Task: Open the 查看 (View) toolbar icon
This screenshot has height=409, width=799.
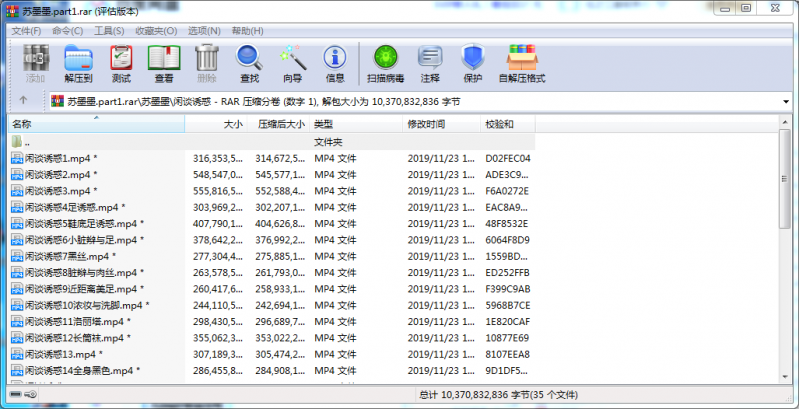Action: 164,62
